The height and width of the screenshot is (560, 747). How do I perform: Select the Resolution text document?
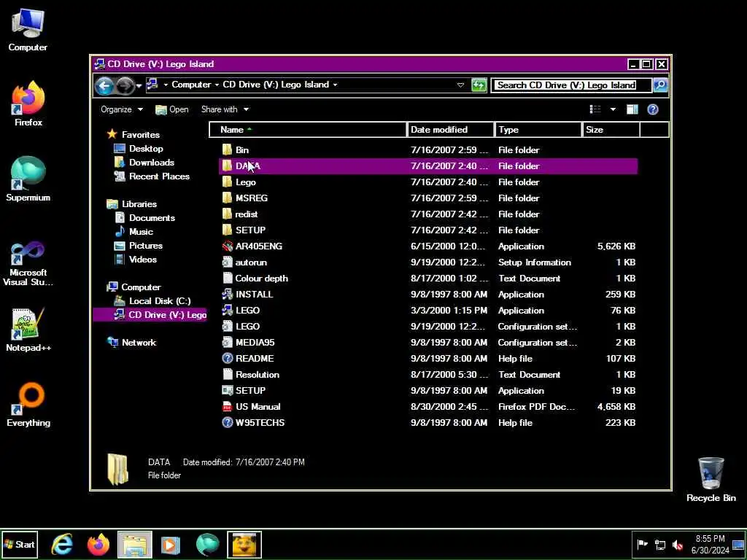(x=427, y=375)
